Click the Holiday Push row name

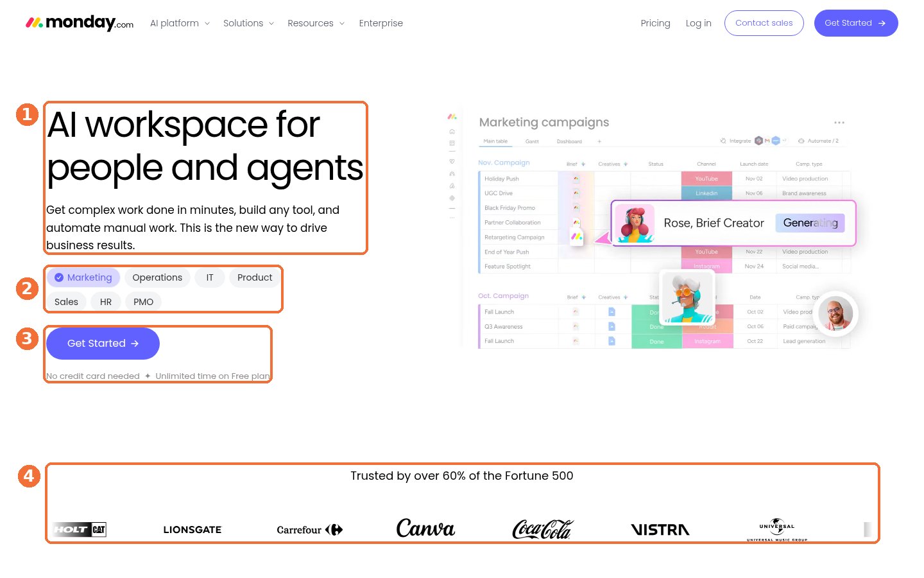[x=502, y=179]
